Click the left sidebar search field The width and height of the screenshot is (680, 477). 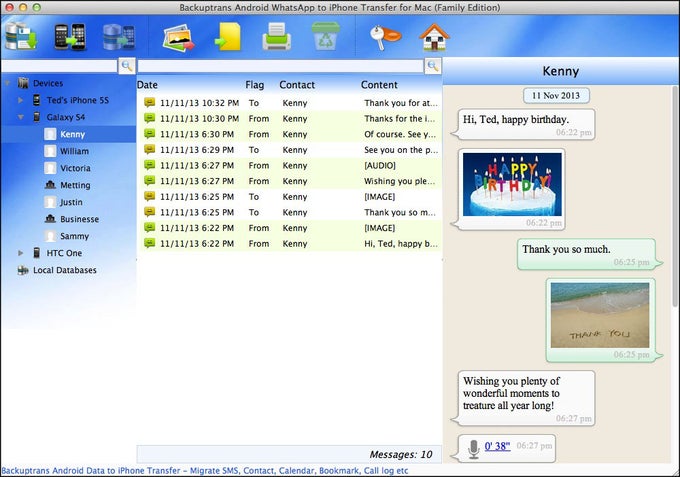[x=59, y=66]
